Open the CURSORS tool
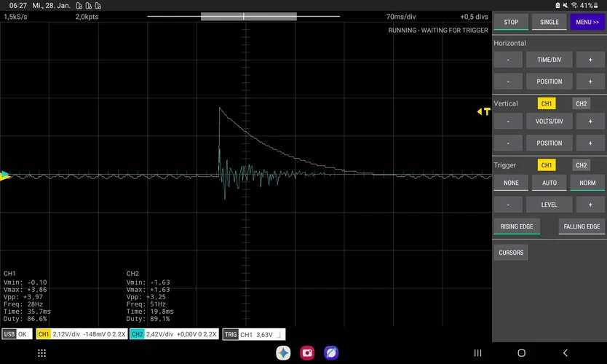 pyautogui.click(x=511, y=253)
